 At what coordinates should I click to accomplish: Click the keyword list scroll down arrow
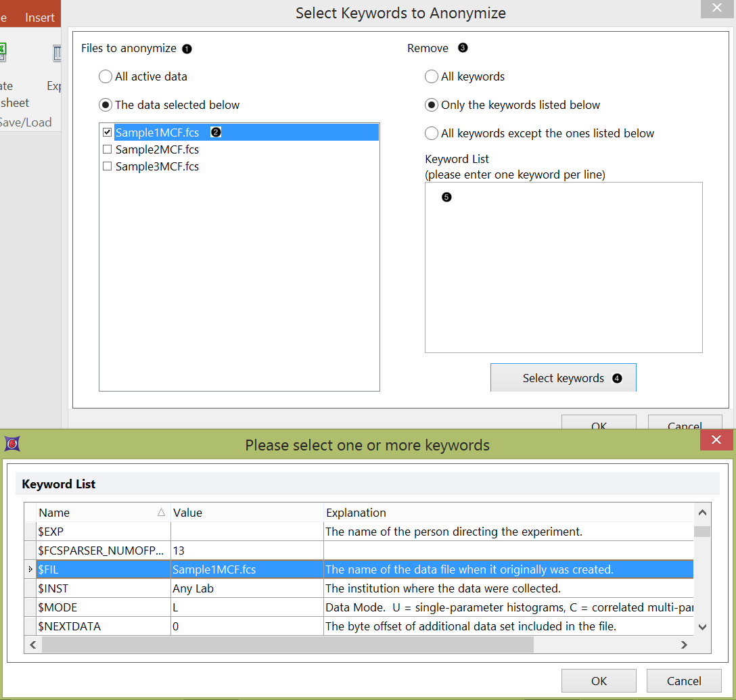pyautogui.click(x=703, y=627)
